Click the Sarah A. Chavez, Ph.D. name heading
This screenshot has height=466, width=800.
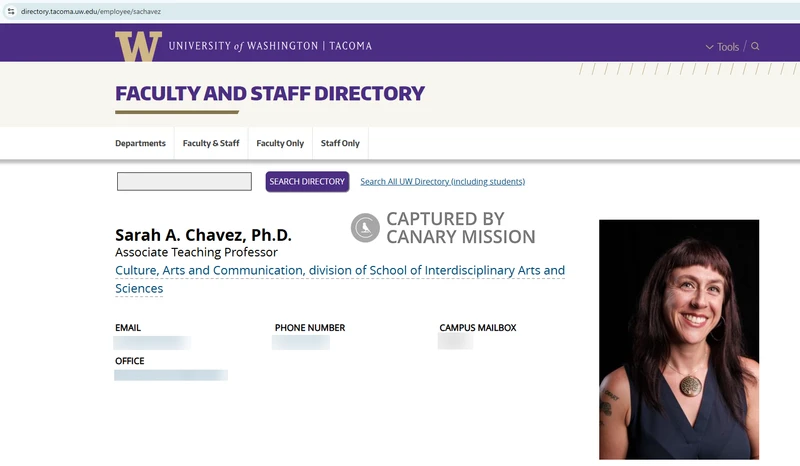(203, 235)
